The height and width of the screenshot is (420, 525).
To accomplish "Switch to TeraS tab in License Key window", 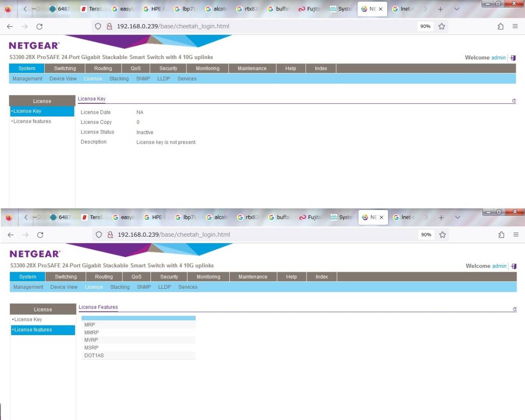I will (x=92, y=9).
